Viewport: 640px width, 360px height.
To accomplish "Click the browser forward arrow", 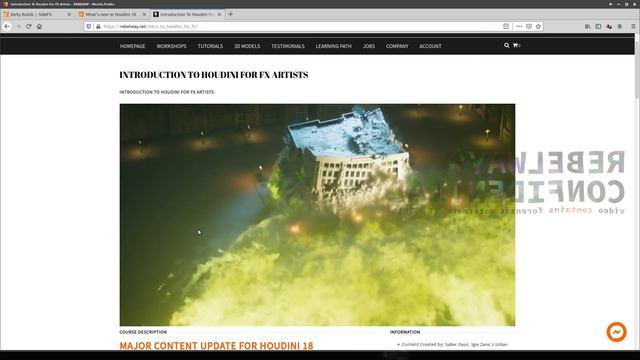I will coord(18,26).
